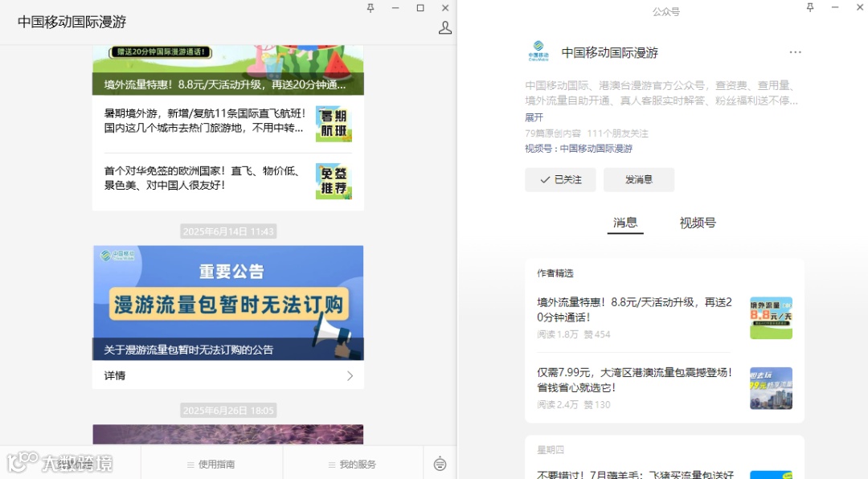The height and width of the screenshot is (479, 868).
Task: Open the three-dot more options menu
Action: tap(795, 52)
